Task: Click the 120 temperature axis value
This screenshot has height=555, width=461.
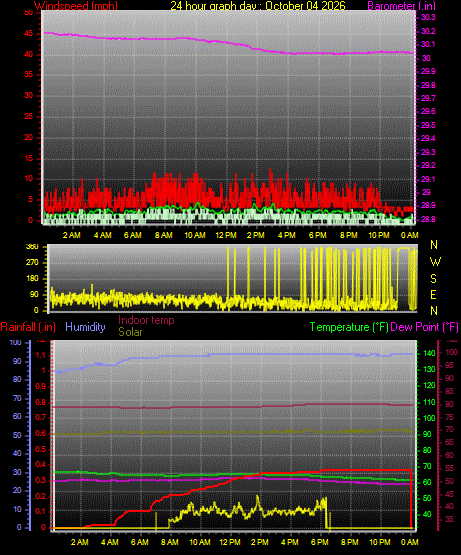Action: (429, 385)
